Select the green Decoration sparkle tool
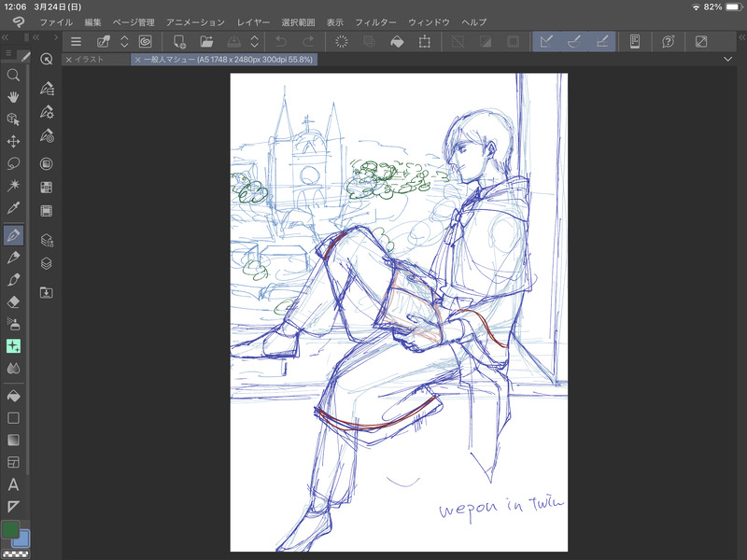This screenshot has height=560, width=747. [x=13, y=345]
